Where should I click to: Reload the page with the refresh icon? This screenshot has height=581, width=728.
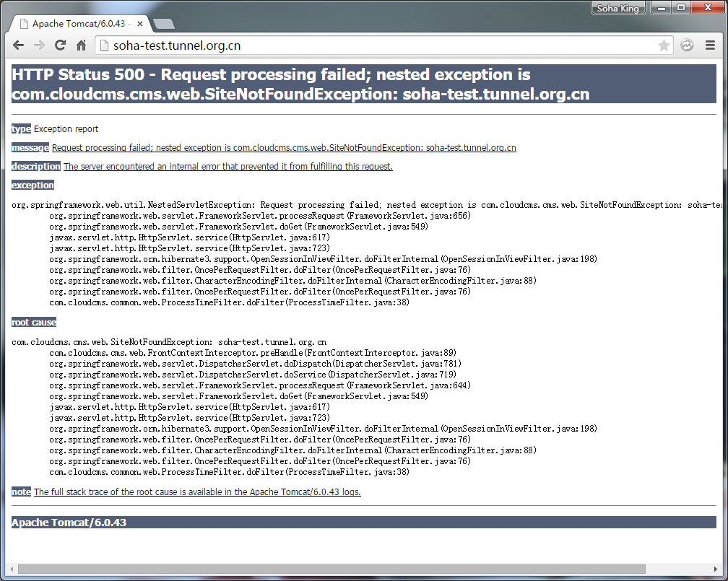click(61, 45)
